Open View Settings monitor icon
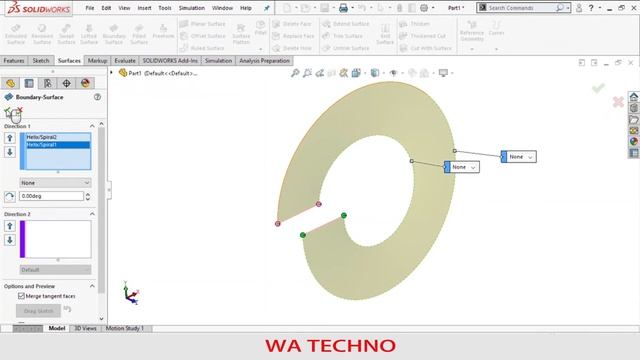 [x=443, y=73]
